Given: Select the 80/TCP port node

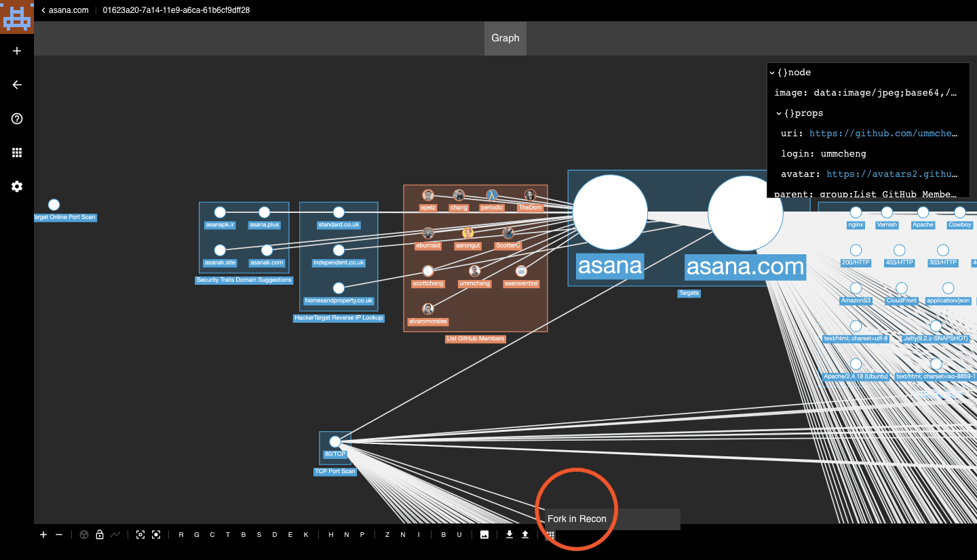Looking at the screenshot, I should click(335, 442).
